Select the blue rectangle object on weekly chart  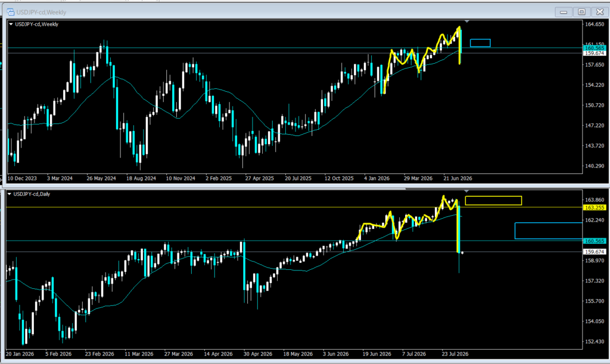click(x=480, y=43)
